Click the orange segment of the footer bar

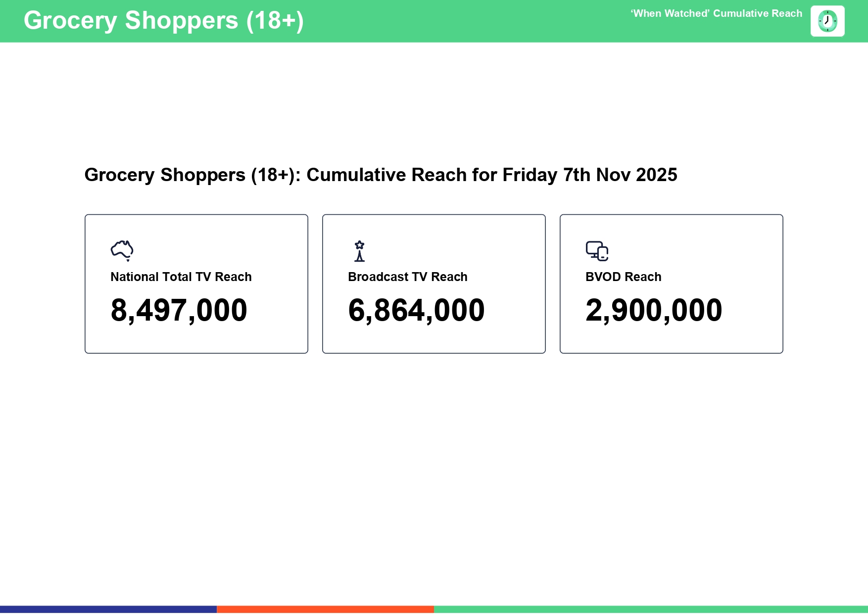pyautogui.click(x=325, y=609)
